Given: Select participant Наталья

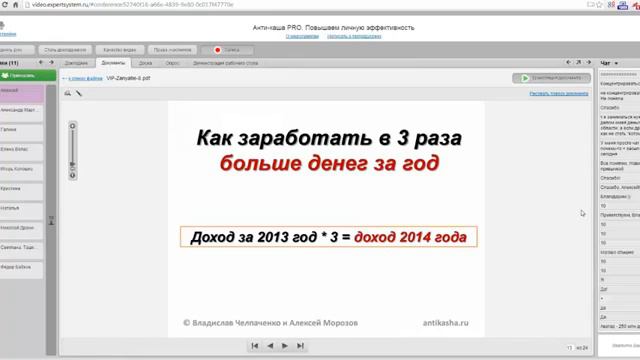Looking at the screenshot, I should (22, 211).
